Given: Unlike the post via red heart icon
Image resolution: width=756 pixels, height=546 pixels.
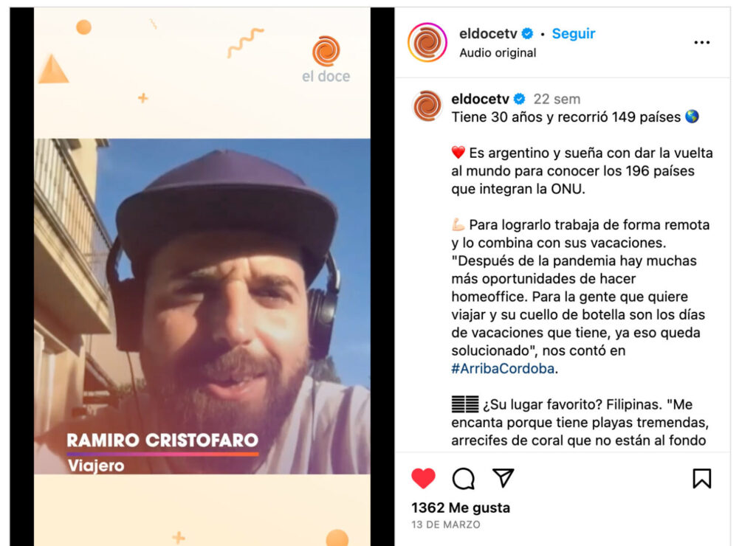Looking at the screenshot, I should [x=423, y=478].
